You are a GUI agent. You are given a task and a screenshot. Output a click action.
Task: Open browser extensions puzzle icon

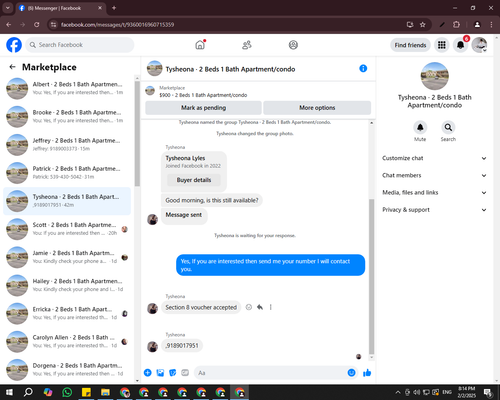point(456,25)
